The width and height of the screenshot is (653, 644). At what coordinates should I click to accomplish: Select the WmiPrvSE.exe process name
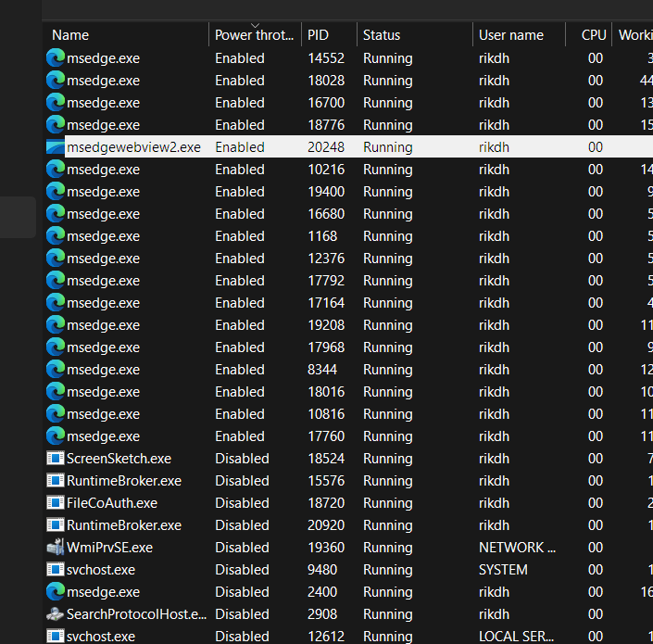point(110,548)
